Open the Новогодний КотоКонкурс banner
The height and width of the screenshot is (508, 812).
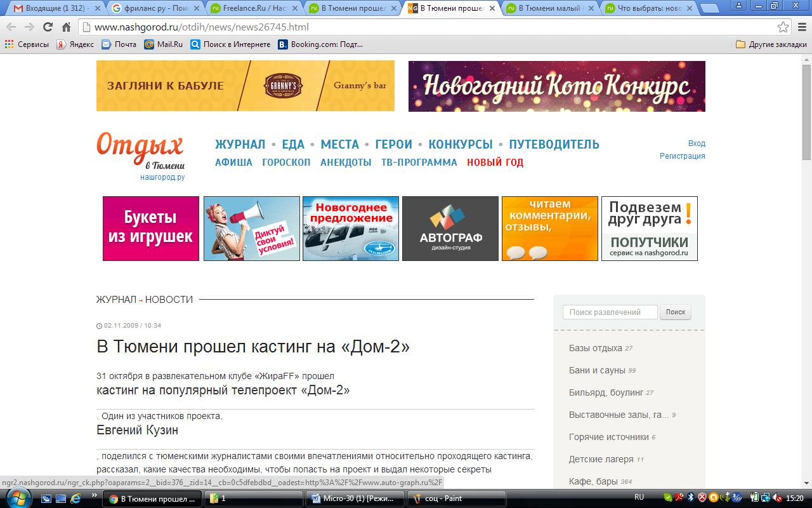click(557, 86)
